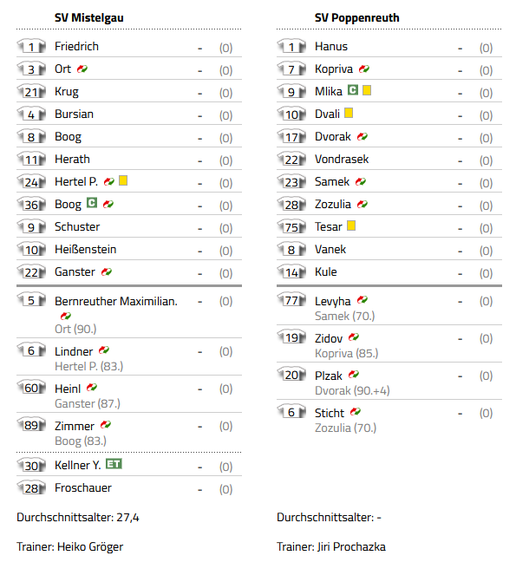The width and height of the screenshot is (516, 562).
Task: Open player Heißenstein's profile
Action: point(85,249)
